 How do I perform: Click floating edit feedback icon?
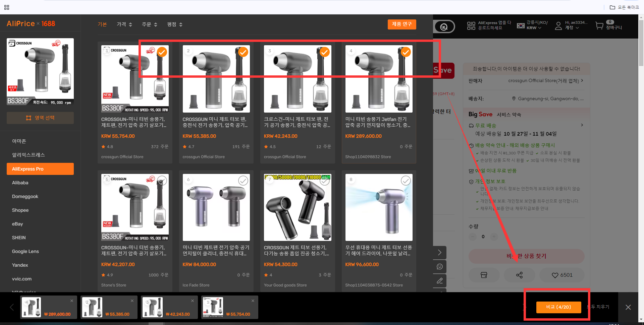[440, 281]
